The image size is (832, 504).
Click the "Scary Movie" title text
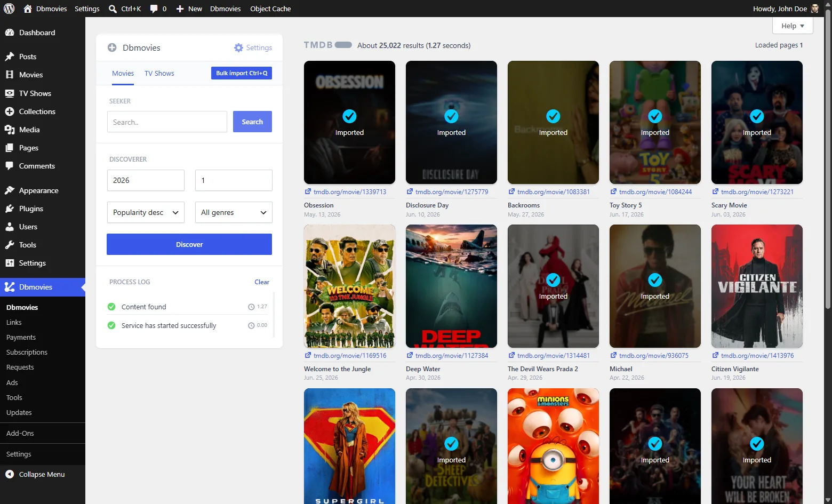click(x=729, y=205)
